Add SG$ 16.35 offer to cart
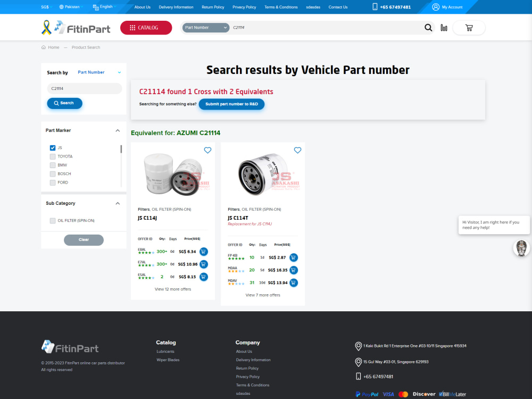 [294, 270]
